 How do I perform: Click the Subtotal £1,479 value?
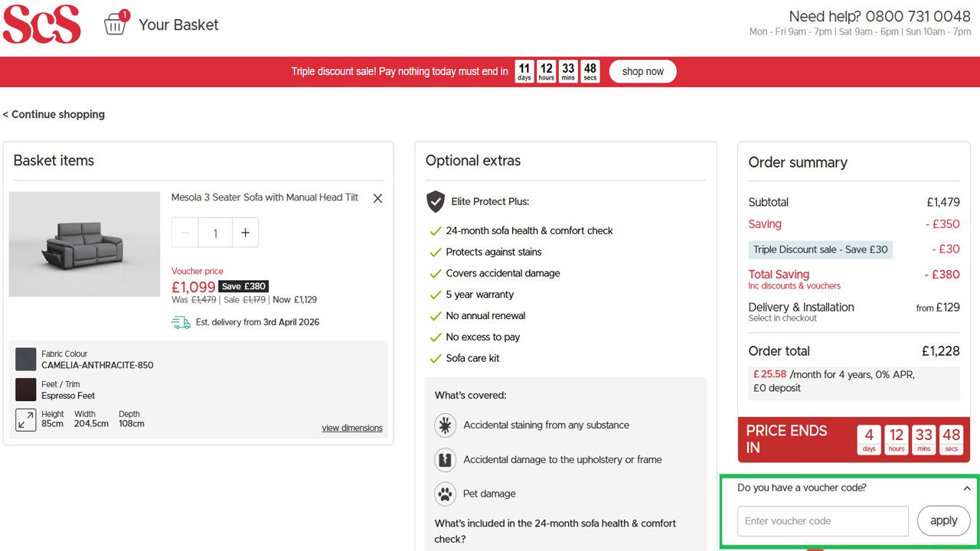tap(943, 202)
